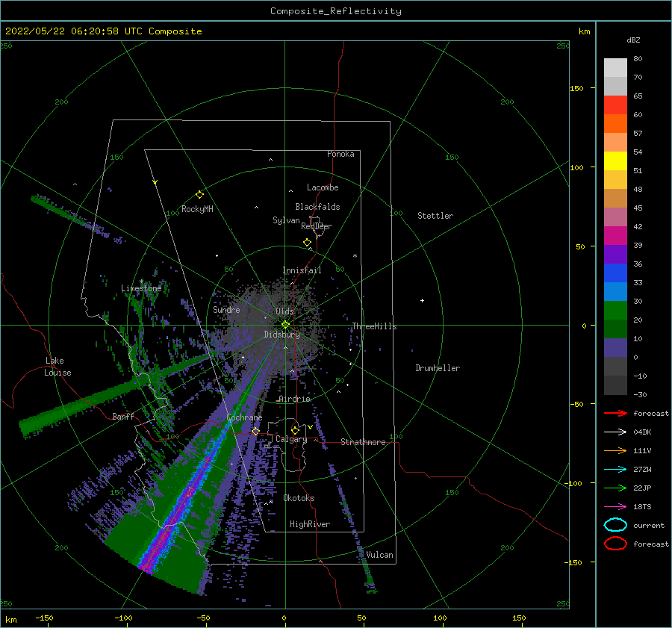This screenshot has height=628, width=672.
Task: Click the 111V legend text
Action: tap(642, 450)
